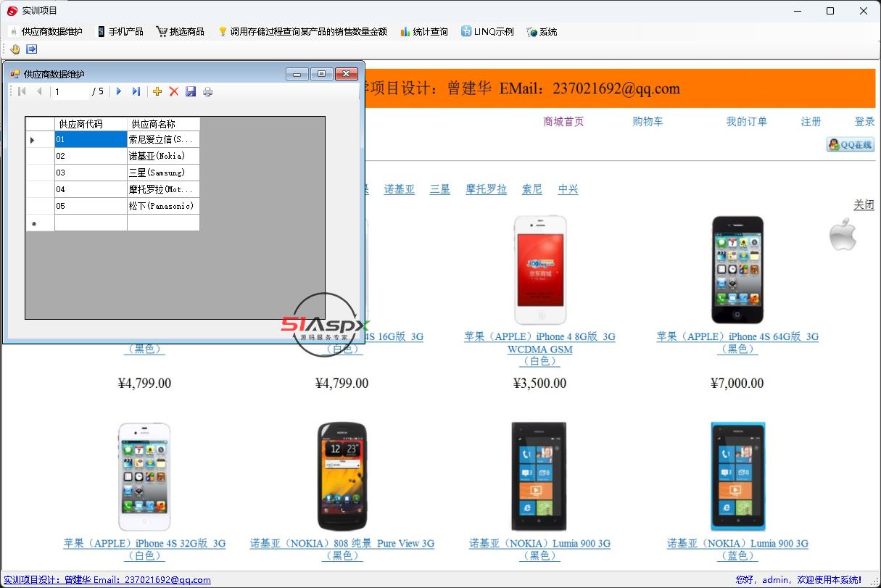
Task: Click the QQ在线 chat button
Action: [850, 144]
